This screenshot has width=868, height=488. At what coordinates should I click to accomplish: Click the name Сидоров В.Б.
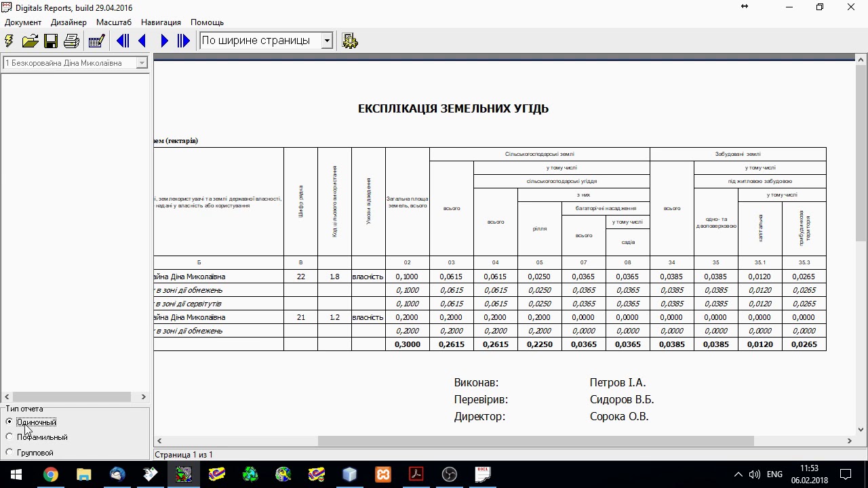(x=622, y=400)
